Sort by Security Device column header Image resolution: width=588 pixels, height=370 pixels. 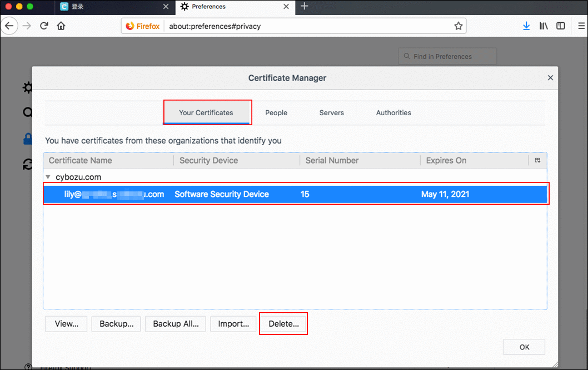237,161
